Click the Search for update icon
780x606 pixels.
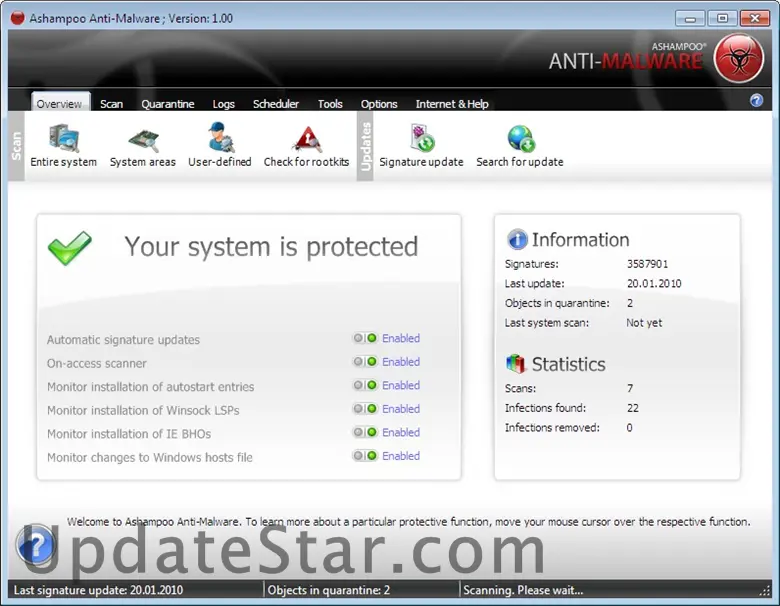point(521,138)
